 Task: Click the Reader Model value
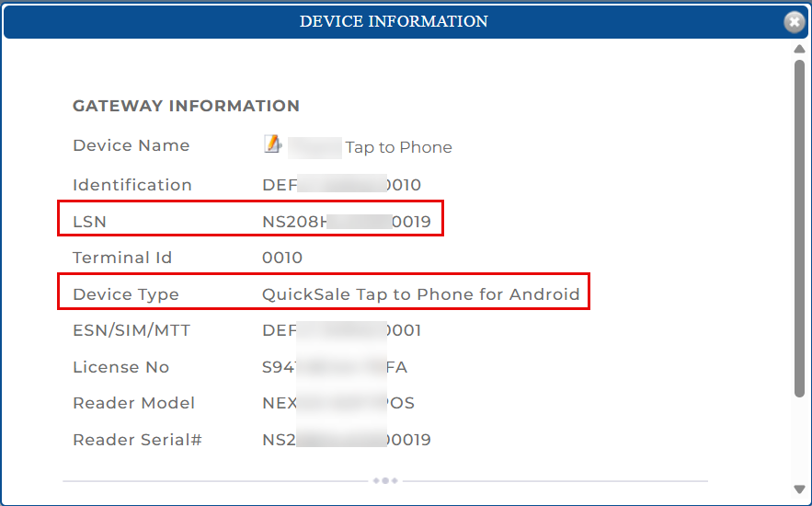pyautogui.click(x=337, y=403)
